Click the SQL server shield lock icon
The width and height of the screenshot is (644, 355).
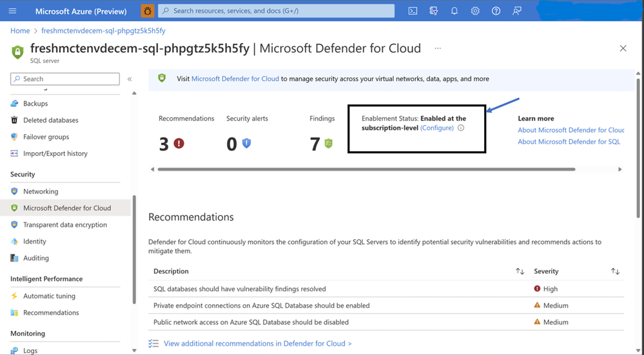(17, 52)
